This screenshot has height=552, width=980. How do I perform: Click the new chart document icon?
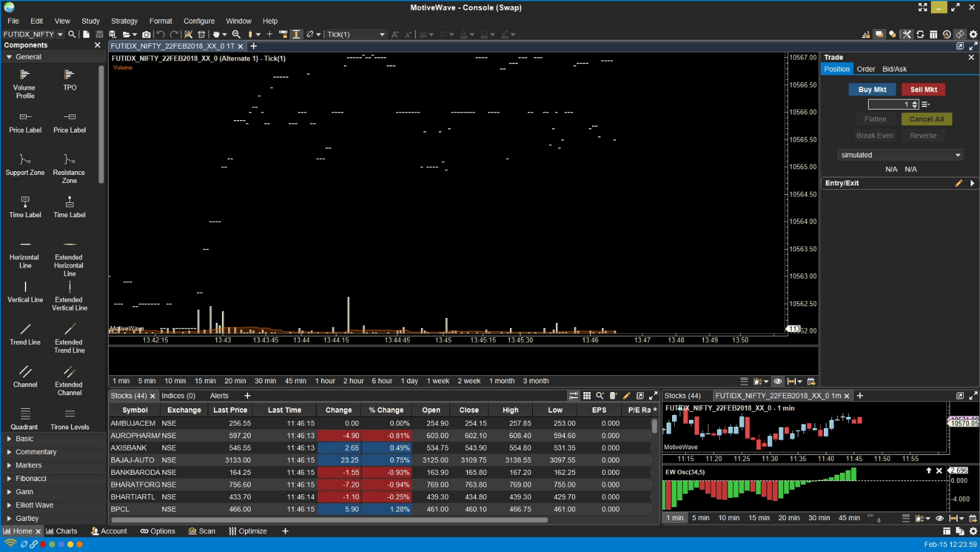pyautogui.click(x=86, y=34)
